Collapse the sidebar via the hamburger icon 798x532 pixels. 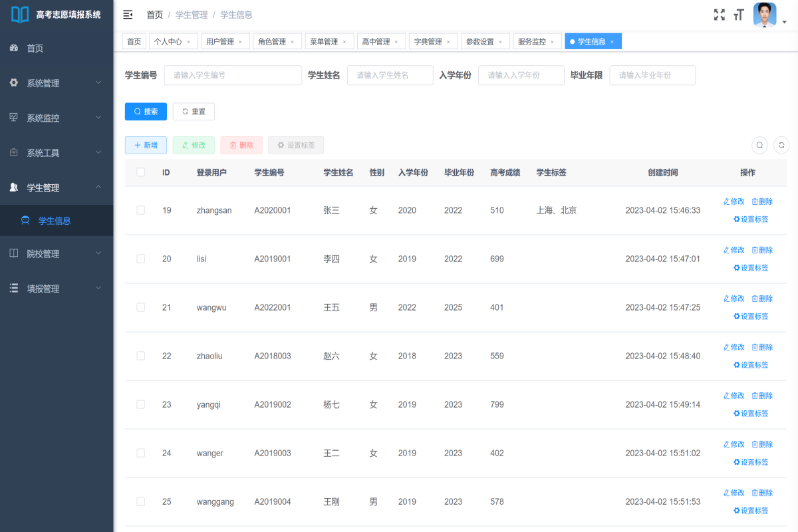pos(128,14)
